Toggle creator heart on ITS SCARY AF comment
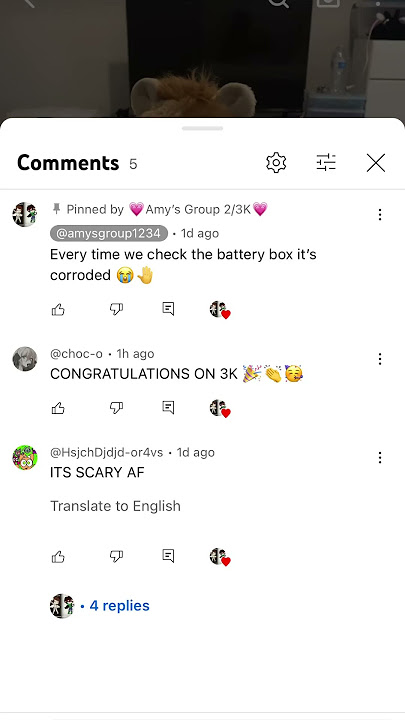 click(x=220, y=557)
